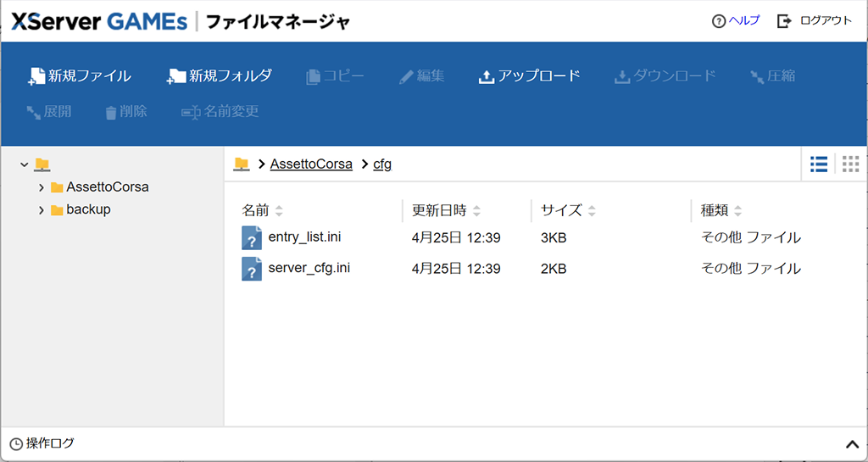
Task: Switch to list view layout
Action: [819, 164]
